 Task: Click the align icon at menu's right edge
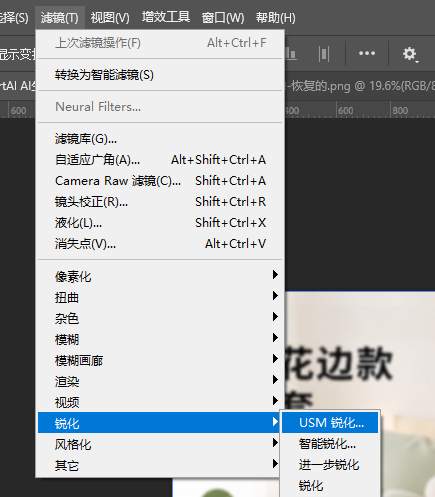291,54
